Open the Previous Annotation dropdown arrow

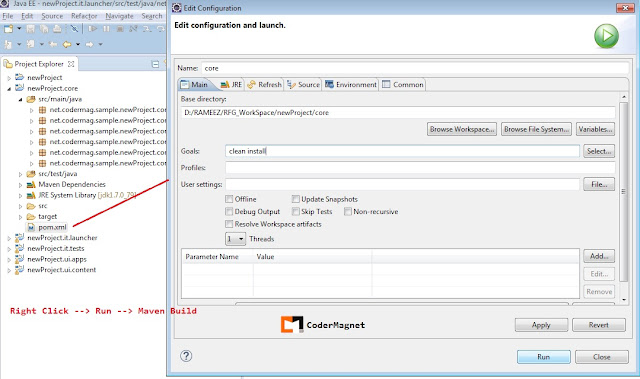click(x=41, y=44)
